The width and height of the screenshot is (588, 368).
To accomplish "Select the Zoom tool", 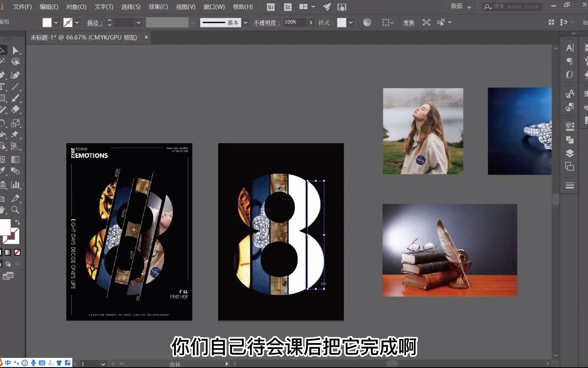I will click(15, 210).
